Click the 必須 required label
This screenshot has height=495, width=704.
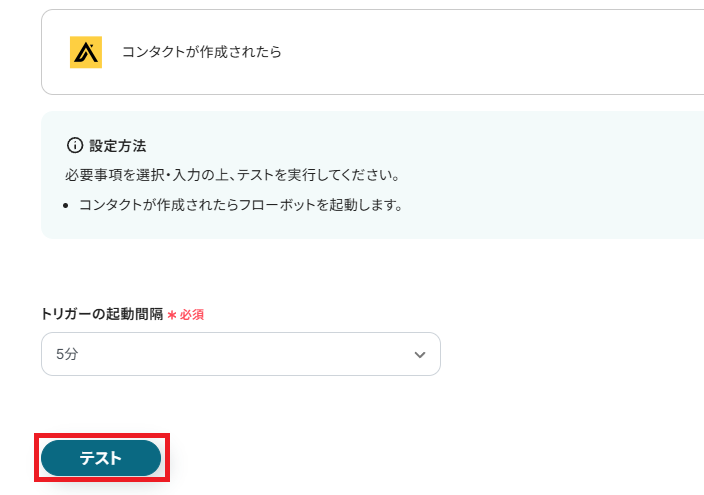pyautogui.click(x=192, y=315)
